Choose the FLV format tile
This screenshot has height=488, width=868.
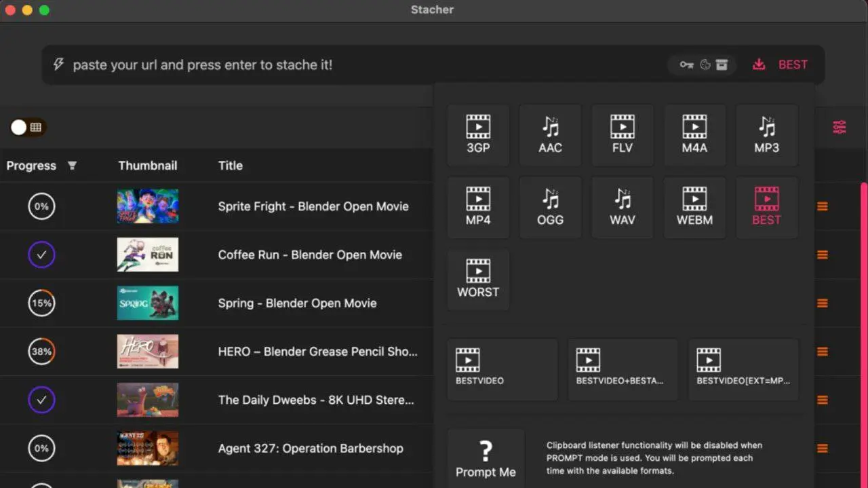(x=623, y=135)
